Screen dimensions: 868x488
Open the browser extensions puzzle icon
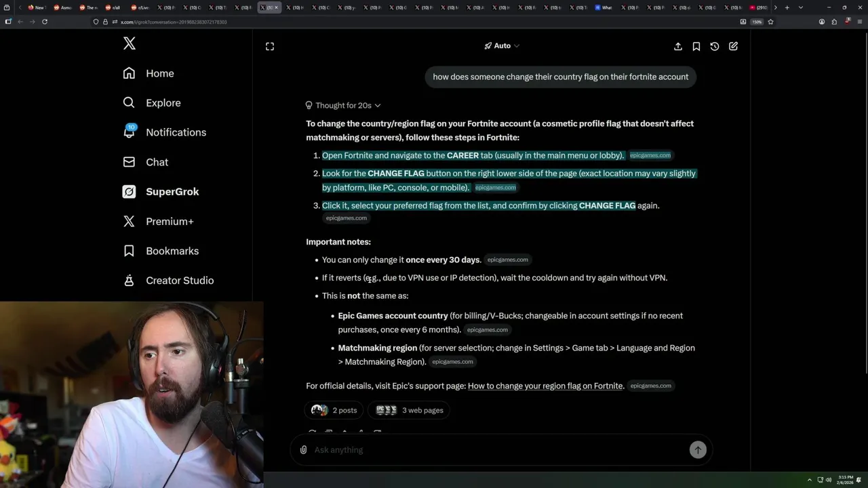834,22
